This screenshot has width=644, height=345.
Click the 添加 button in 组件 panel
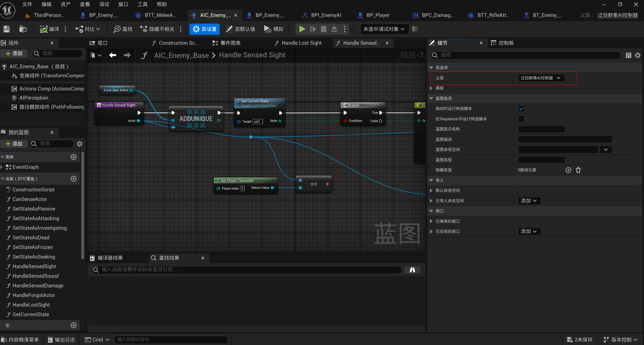pos(14,53)
